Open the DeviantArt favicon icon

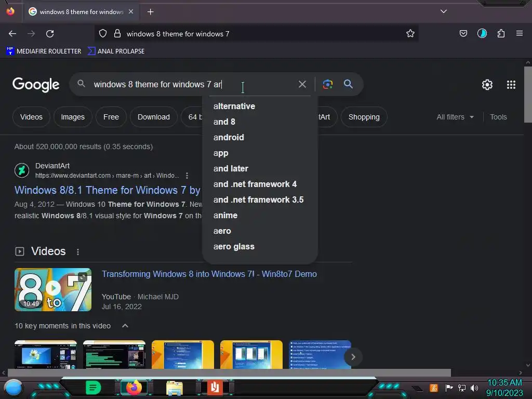22,170
